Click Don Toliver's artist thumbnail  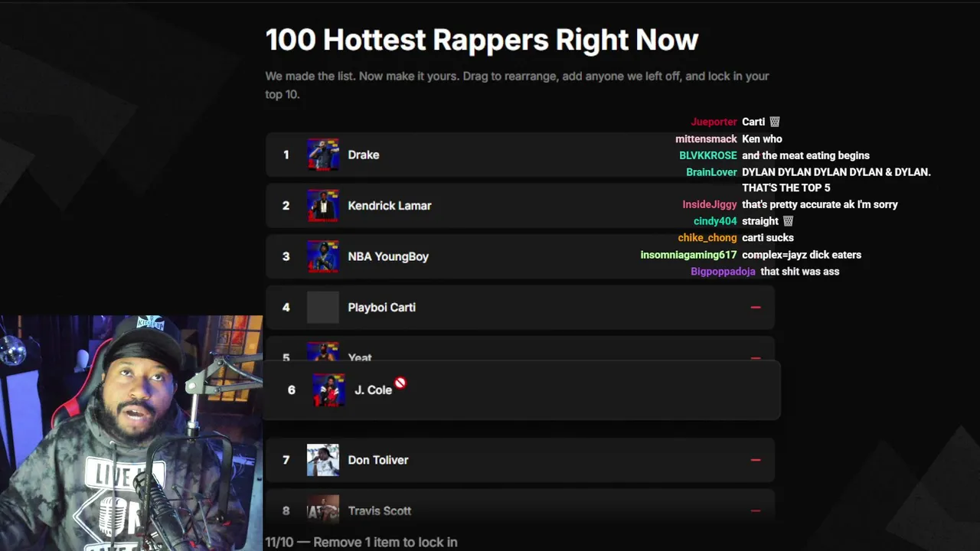point(323,460)
